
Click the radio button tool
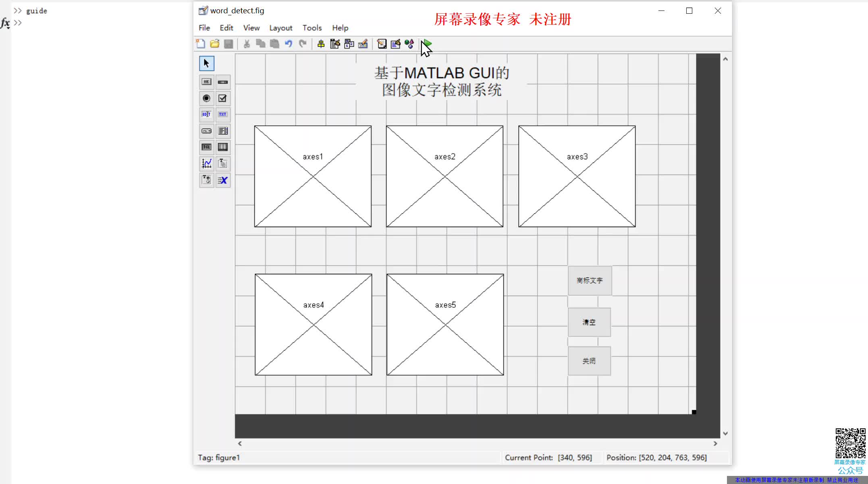[x=206, y=98]
